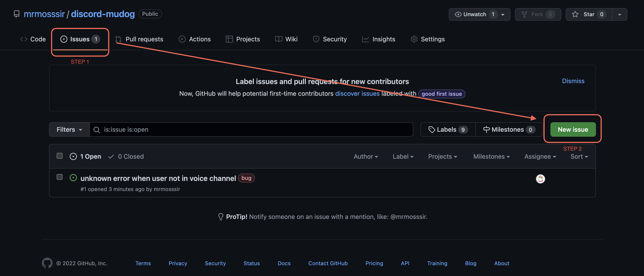Click the red bug label badge
The width and height of the screenshot is (644, 276).
(x=246, y=178)
